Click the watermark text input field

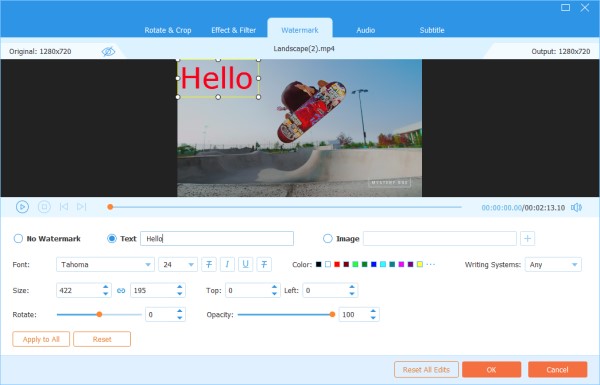217,238
